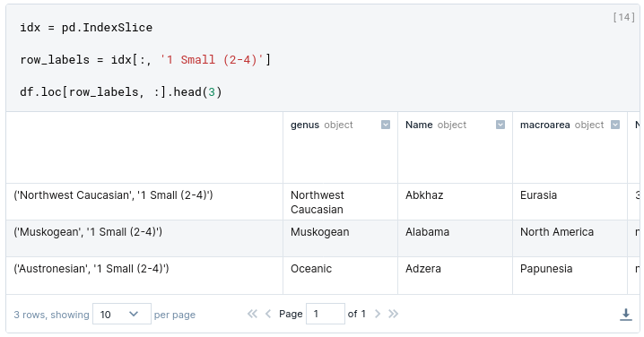Go to last page arrow

pos(394,314)
